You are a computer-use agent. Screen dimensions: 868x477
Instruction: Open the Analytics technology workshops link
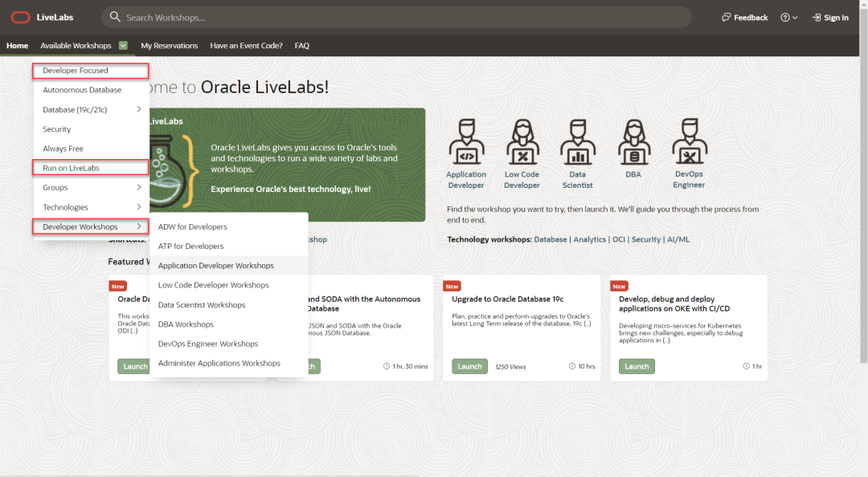click(x=590, y=239)
